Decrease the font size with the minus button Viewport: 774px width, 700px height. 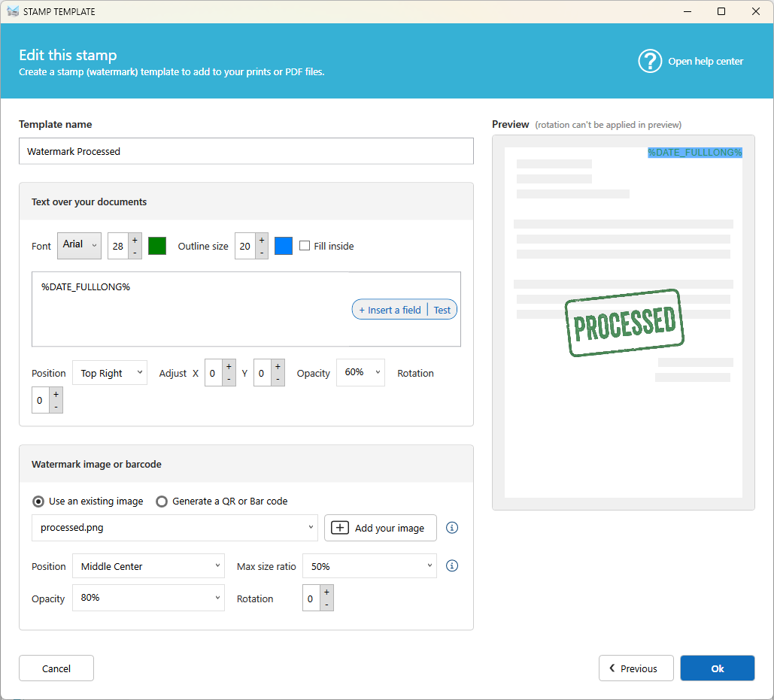(135, 252)
